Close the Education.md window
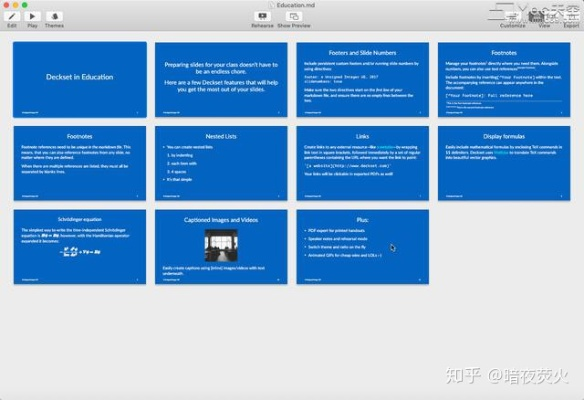The image size is (584, 400). click(x=6, y=5)
